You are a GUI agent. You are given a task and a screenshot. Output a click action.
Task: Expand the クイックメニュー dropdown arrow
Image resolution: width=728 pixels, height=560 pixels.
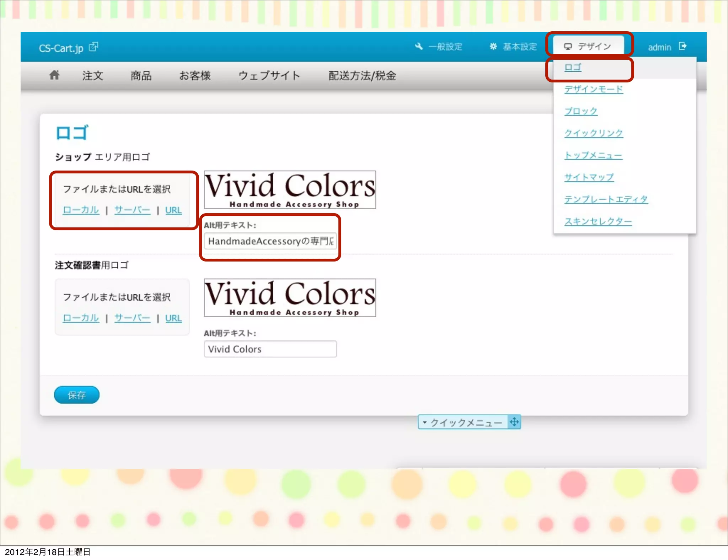[x=424, y=422]
